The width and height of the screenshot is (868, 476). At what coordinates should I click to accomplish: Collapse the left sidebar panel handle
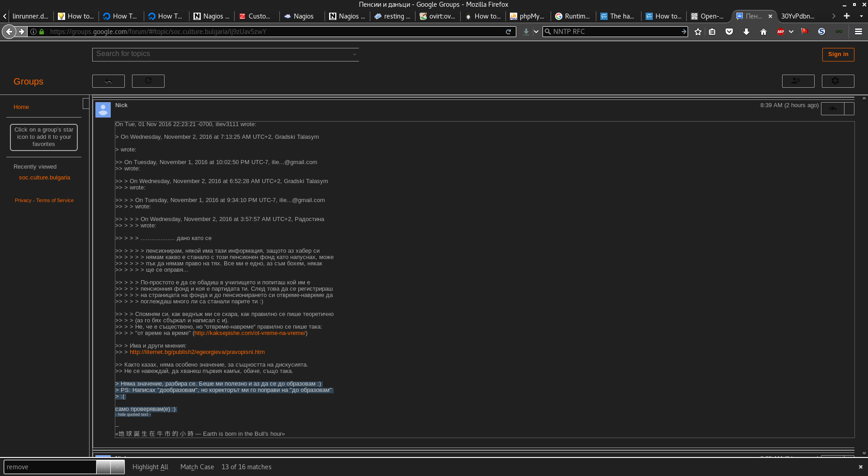coord(86,104)
